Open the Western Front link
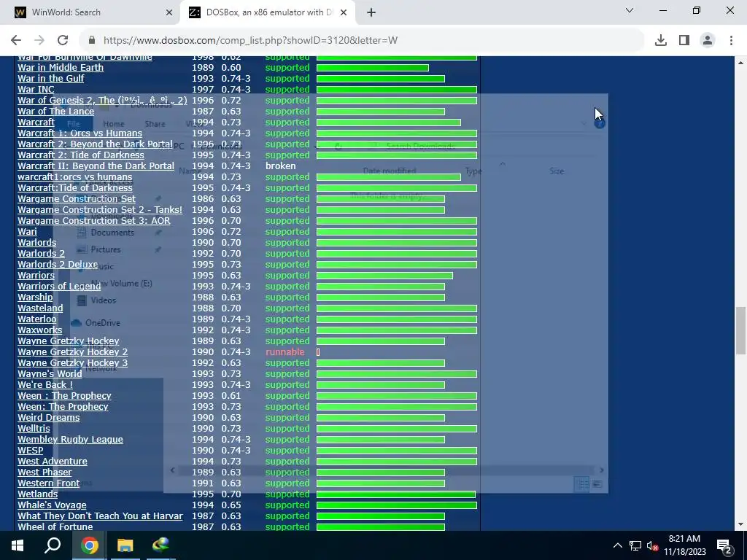Viewport: 747px width, 560px height. [x=49, y=484]
